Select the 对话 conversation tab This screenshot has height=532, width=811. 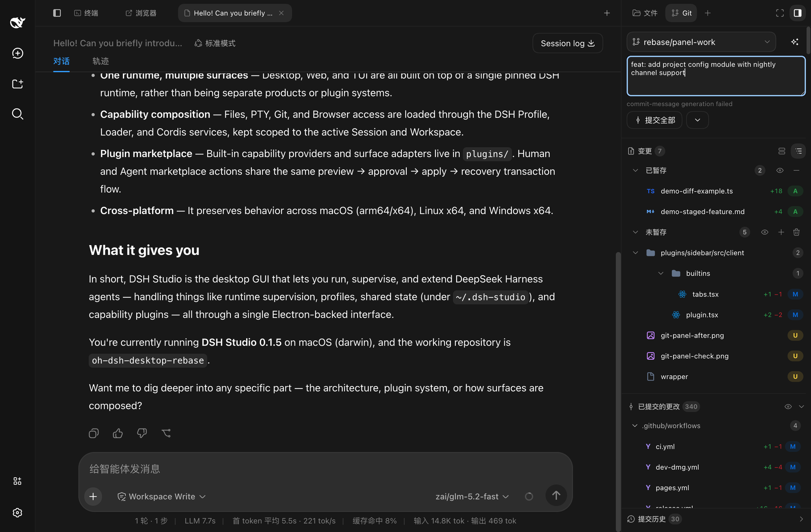pyautogui.click(x=61, y=61)
